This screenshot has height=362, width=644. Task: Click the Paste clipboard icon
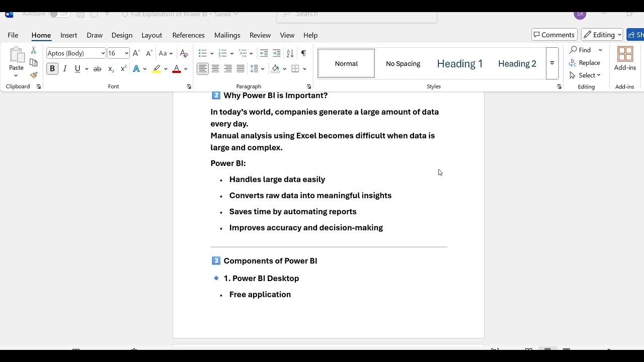(16, 56)
